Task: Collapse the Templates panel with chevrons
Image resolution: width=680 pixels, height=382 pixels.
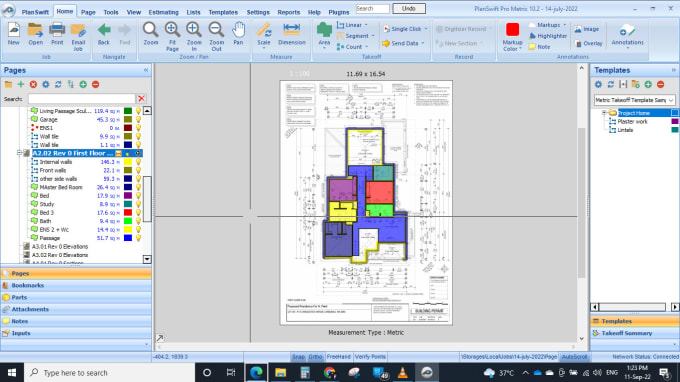Action: click(674, 70)
